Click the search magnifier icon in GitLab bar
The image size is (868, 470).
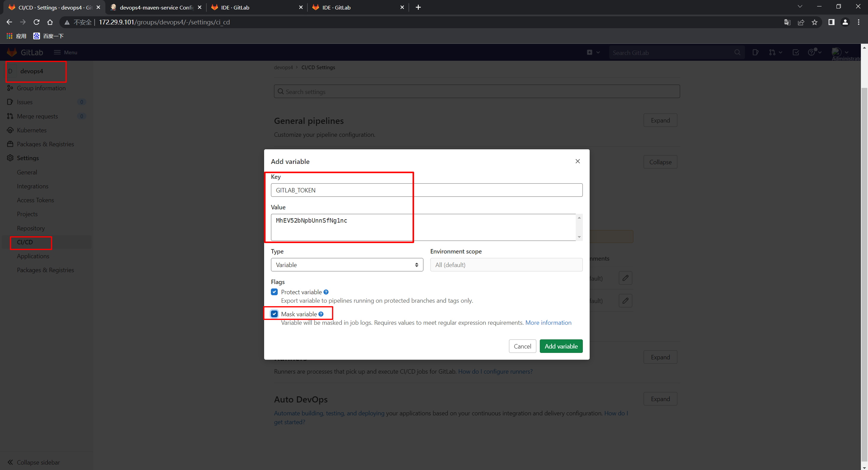pyautogui.click(x=737, y=53)
